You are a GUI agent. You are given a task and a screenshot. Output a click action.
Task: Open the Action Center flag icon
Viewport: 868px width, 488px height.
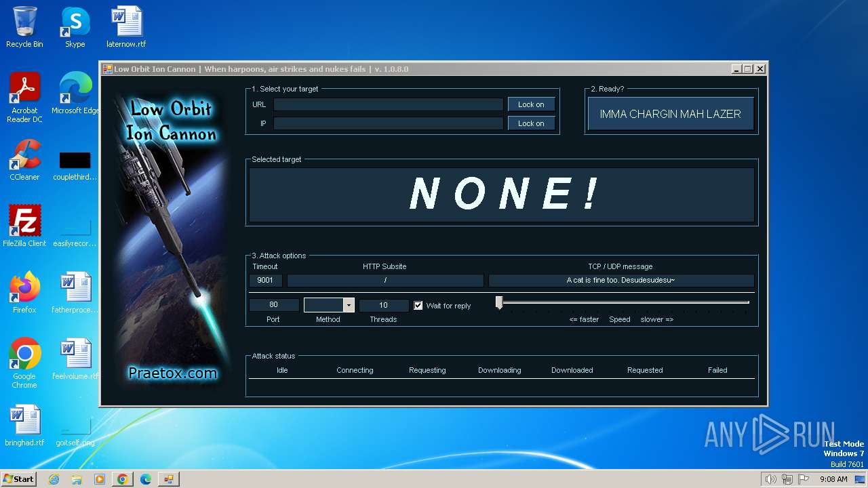pyautogui.click(x=804, y=479)
